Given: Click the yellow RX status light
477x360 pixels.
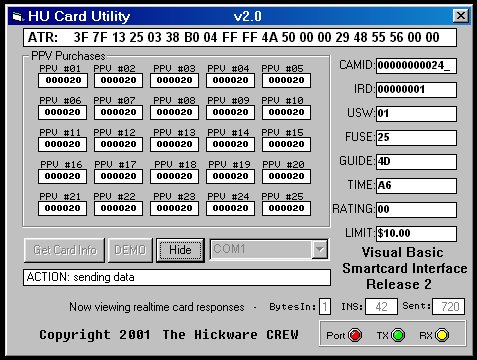Looking at the screenshot, I should (442, 335).
